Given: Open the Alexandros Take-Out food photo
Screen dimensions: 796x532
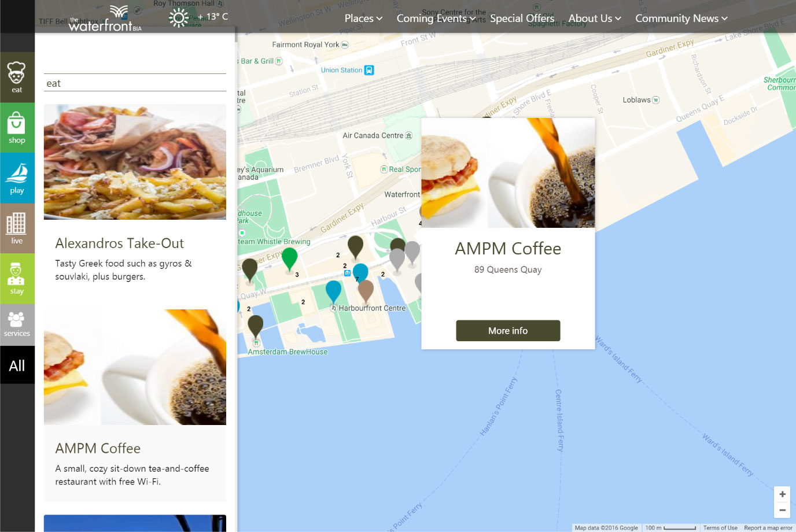Looking at the screenshot, I should 135,162.
